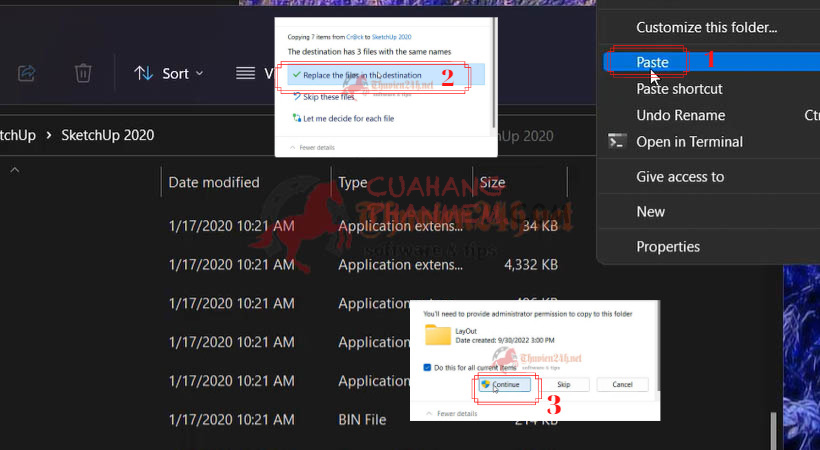Click the LayOut folder icon in the dialog

click(x=438, y=335)
